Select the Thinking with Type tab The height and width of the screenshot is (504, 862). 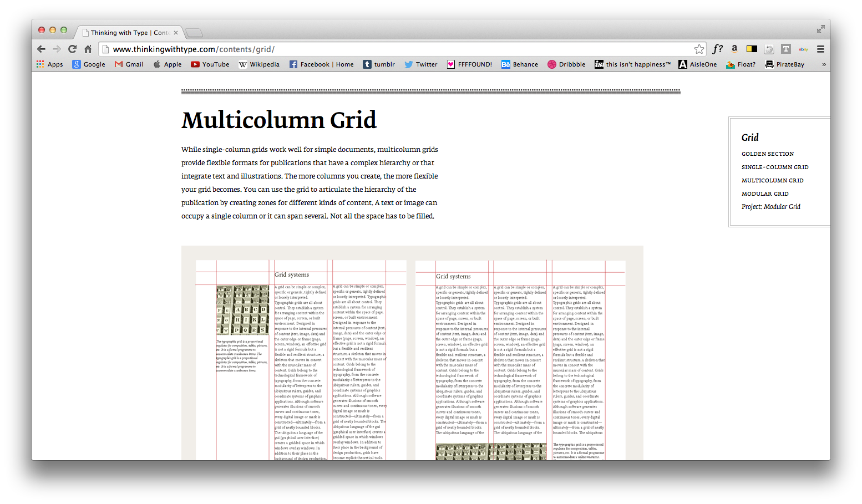128,33
